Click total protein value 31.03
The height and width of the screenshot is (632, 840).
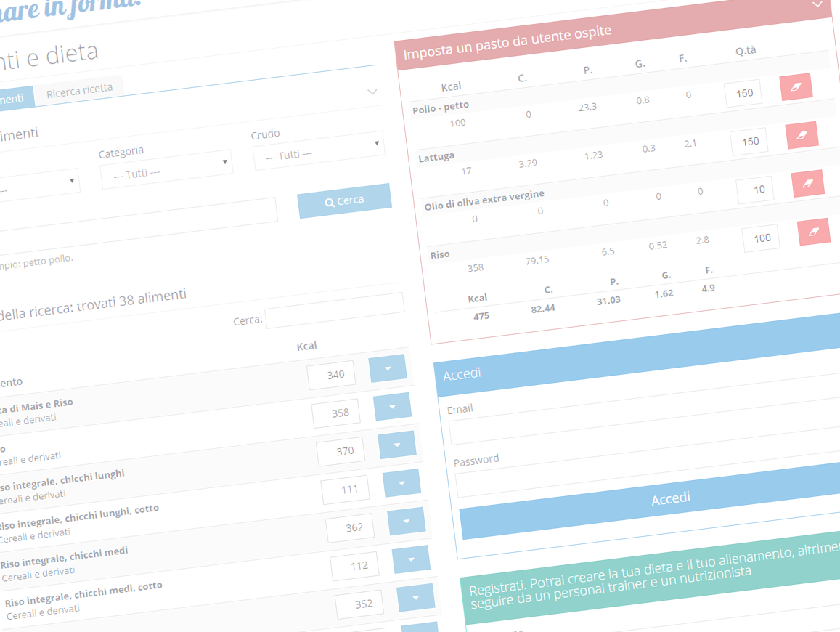click(608, 301)
